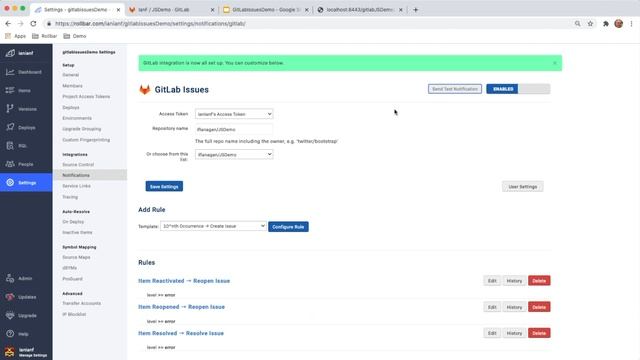Open Project Access Tokens menu item
The image size is (640, 360).
pyautogui.click(x=86, y=96)
